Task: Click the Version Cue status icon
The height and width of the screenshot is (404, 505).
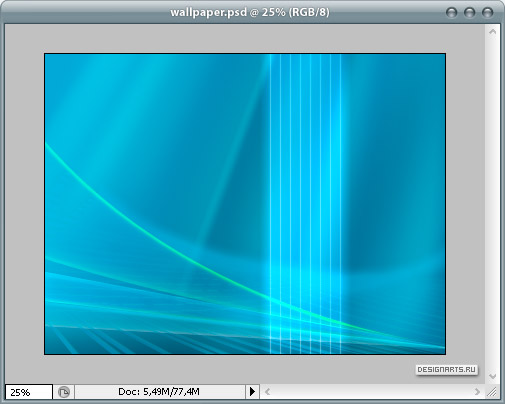Action: [64, 392]
